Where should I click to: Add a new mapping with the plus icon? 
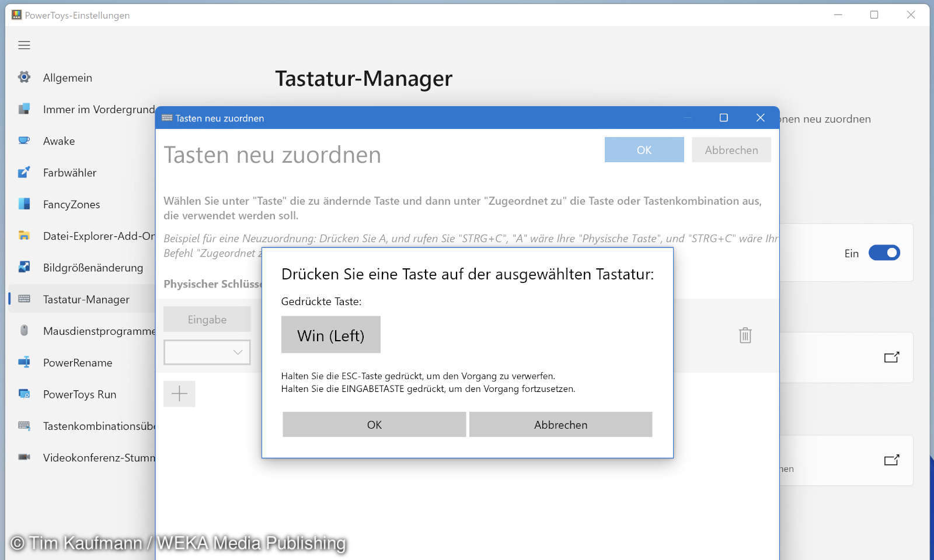coord(179,394)
